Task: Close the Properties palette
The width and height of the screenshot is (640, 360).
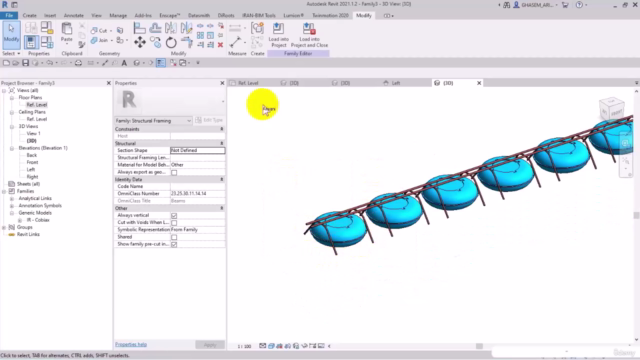Action: tap(222, 83)
